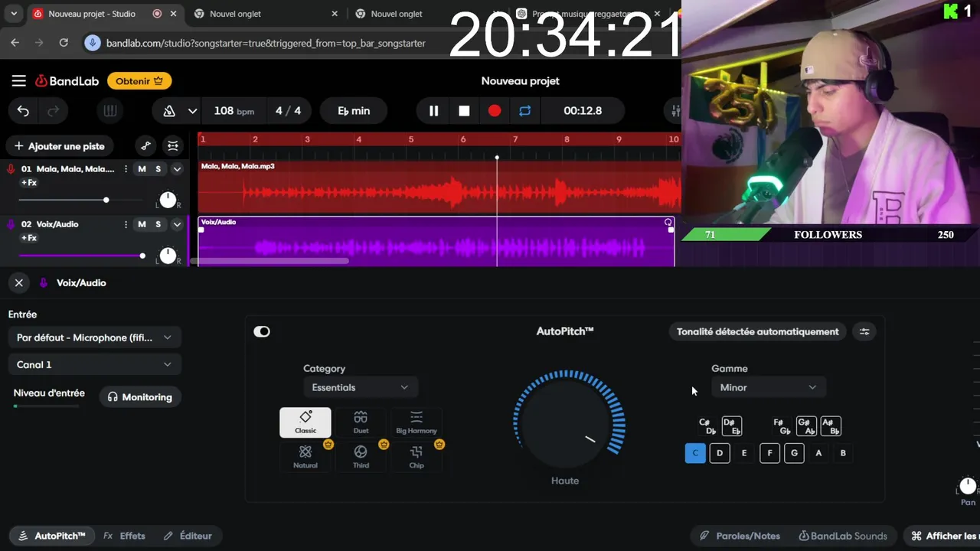Open the BandLab hamburger menu

[x=19, y=81]
